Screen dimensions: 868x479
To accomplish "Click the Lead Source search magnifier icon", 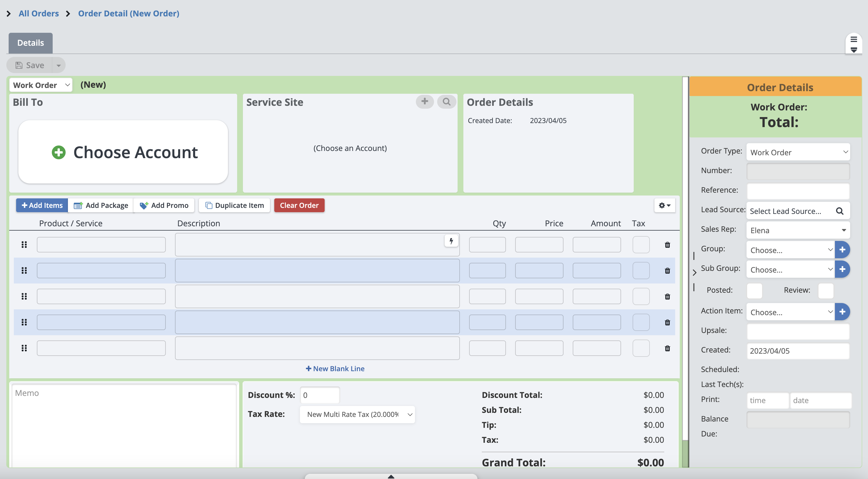I will [839, 211].
